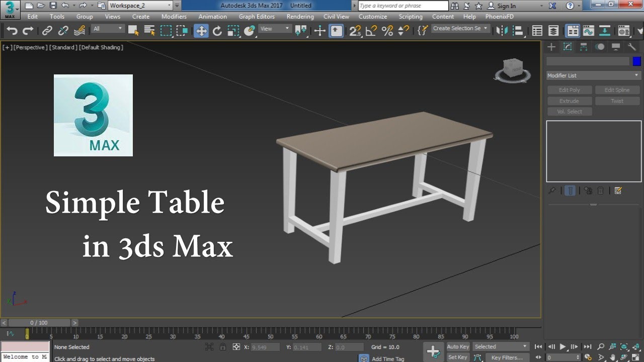Open Key Filters dialog
The image size is (644, 362).
click(x=507, y=357)
